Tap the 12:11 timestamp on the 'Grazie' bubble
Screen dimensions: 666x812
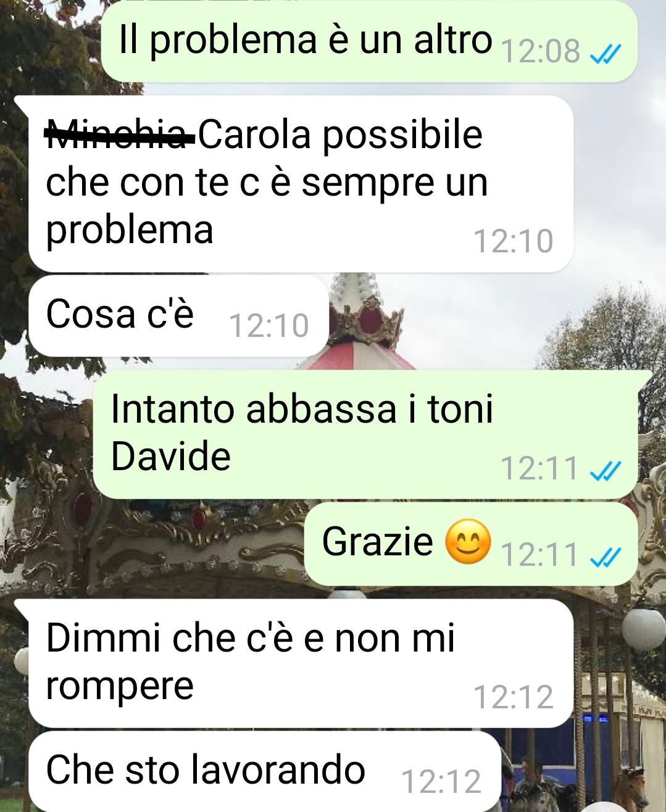[x=539, y=554]
